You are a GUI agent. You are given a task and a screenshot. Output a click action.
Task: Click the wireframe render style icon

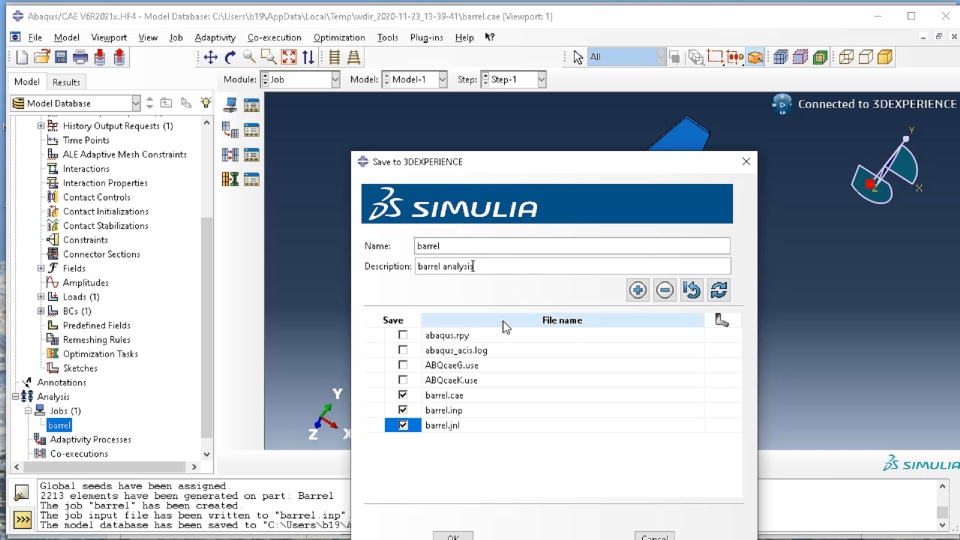coord(846,58)
